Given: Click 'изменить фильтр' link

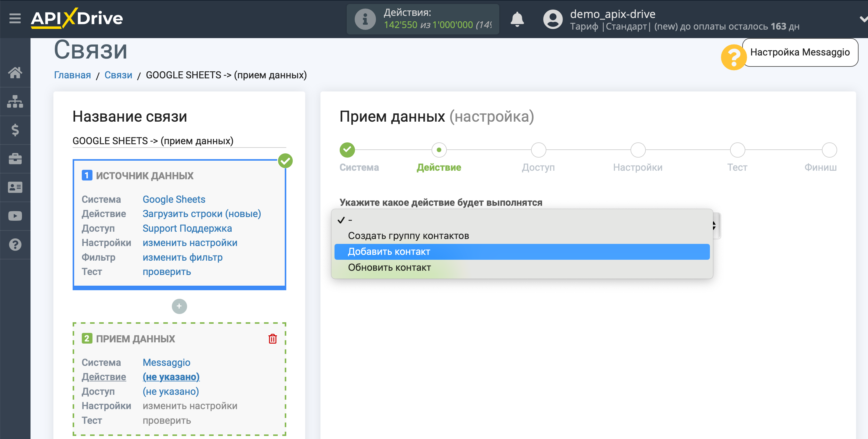Looking at the screenshot, I should click(183, 257).
